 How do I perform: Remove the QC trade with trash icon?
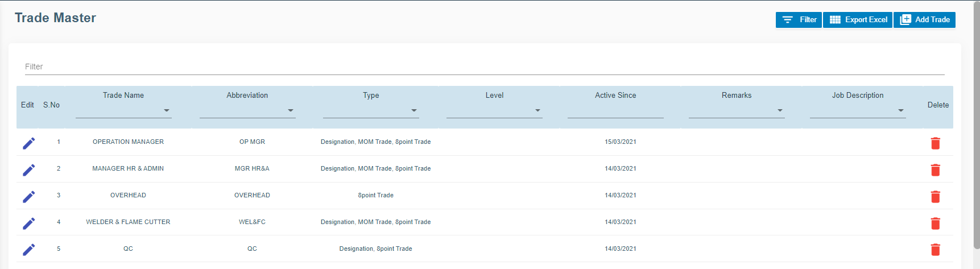935,249
